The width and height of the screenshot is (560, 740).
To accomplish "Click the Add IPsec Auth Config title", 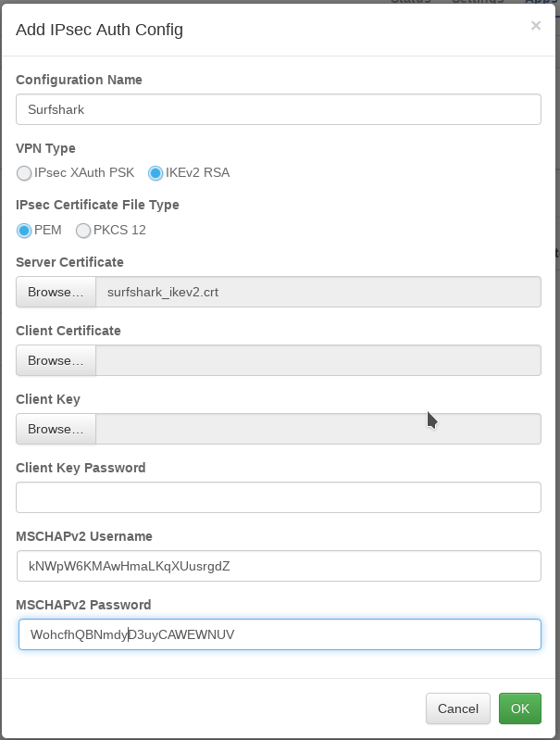I will pyautogui.click(x=100, y=30).
